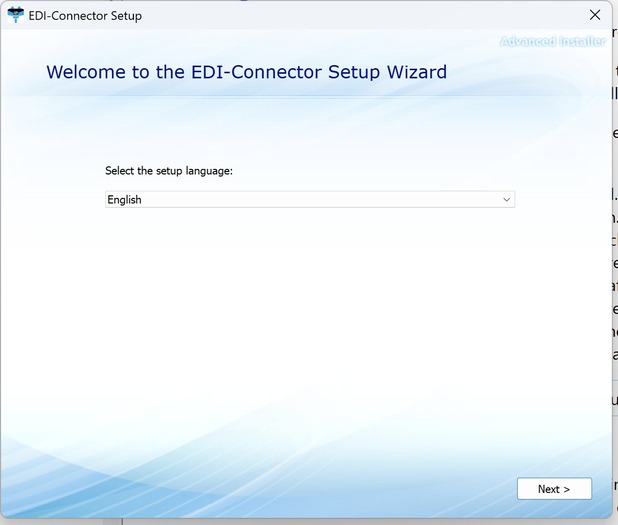Click the word 'Welcome' in the heading
The width and height of the screenshot is (618, 525).
pos(88,72)
